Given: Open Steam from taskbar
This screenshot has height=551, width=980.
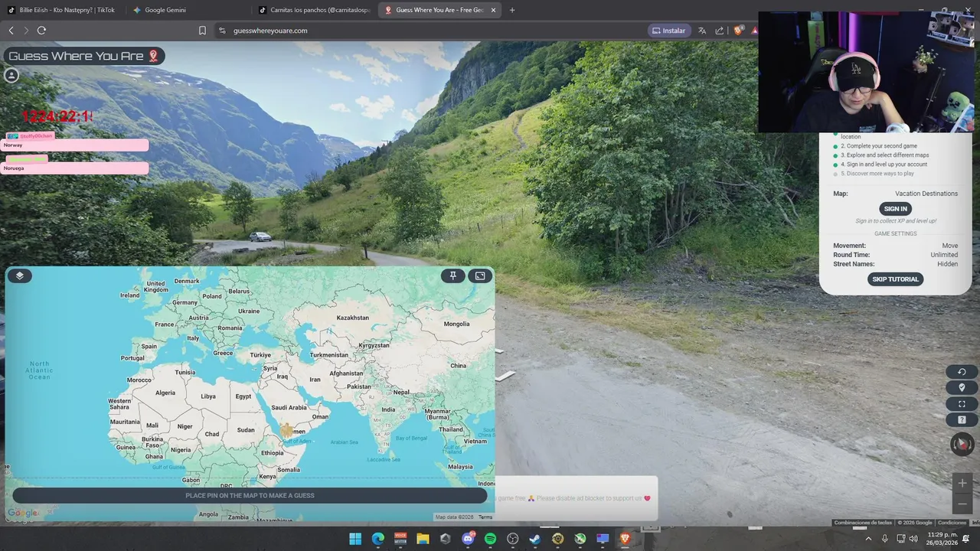Looking at the screenshot, I should pyautogui.click(x=535, y=539).
